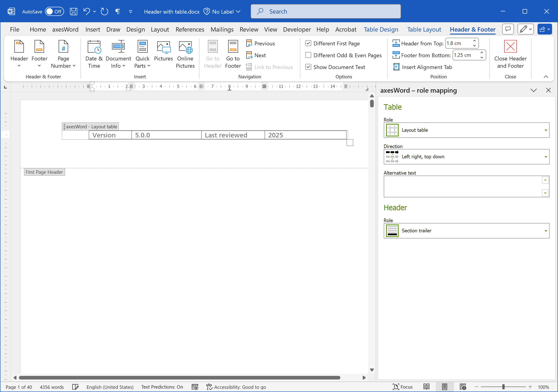Switch to Web Layout view
The height and width of the screenshot is (392, 558).
(463, 387)
